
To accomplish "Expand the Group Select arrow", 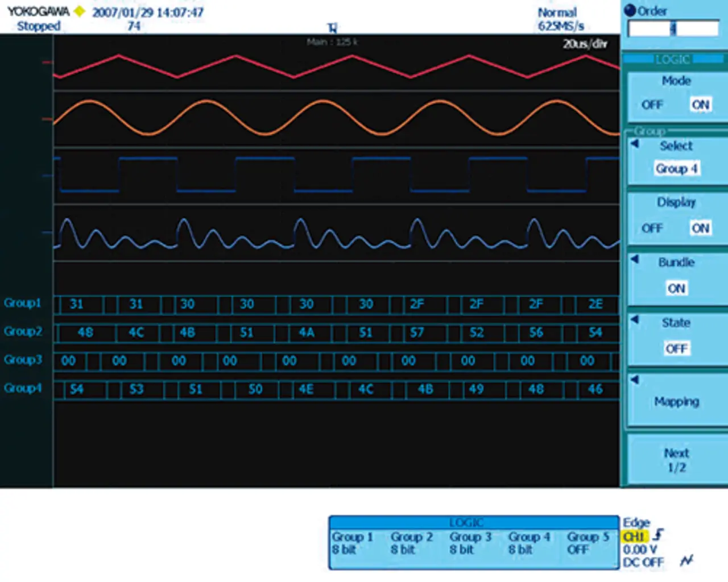I will coord(635,144).
